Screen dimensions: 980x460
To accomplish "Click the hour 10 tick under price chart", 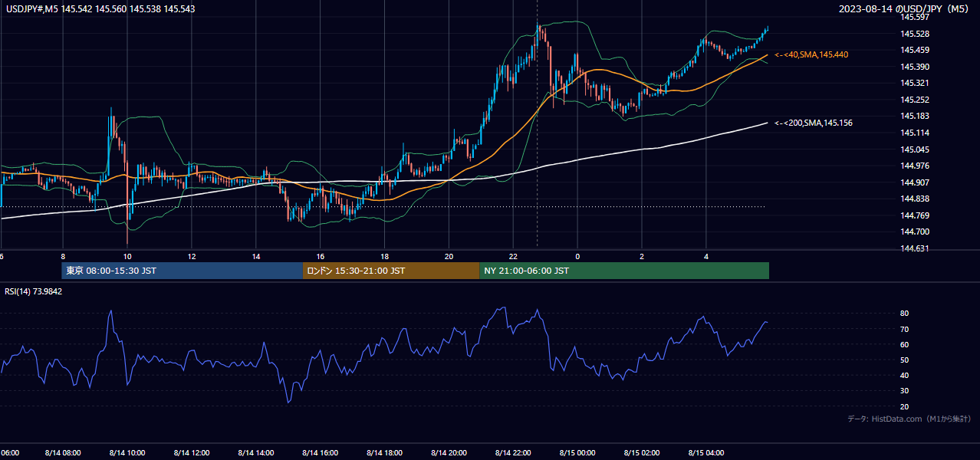I will pos(127,256).
